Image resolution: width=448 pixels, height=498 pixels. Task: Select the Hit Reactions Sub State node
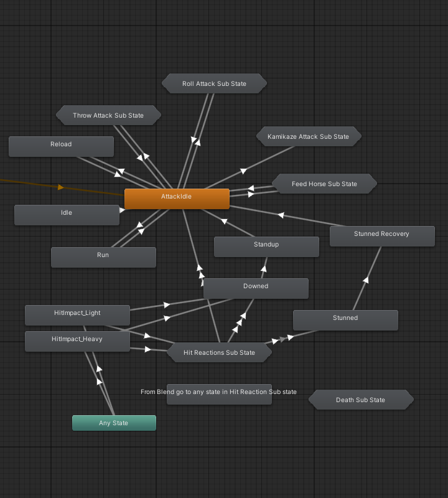[219, 353]
